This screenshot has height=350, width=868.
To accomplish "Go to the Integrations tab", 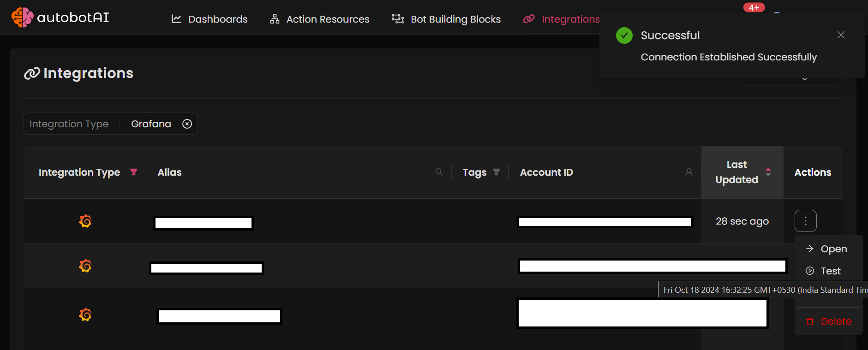I will (x=562, y=19).
